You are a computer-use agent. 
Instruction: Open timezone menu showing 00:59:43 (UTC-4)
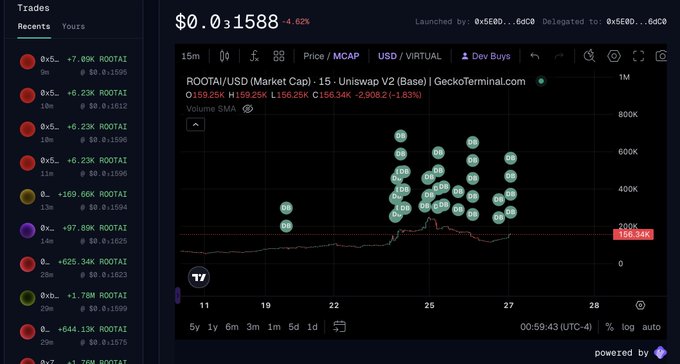click(x=556, y=327)
